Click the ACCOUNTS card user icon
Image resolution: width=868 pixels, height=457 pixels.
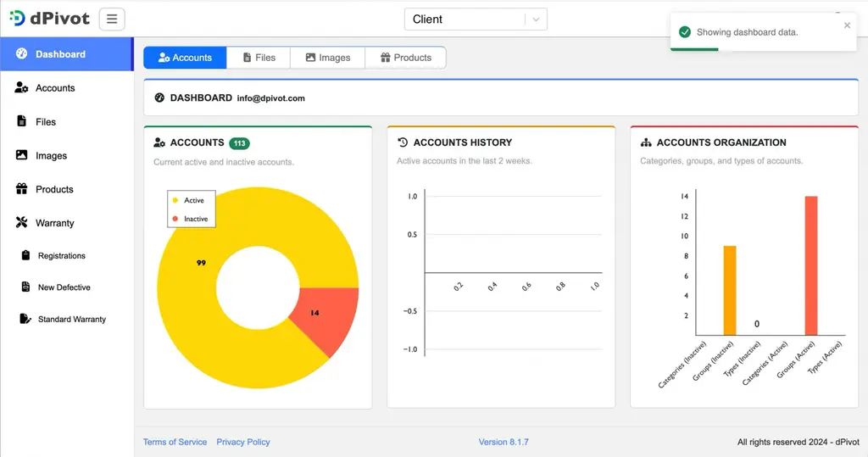[159, 143]
